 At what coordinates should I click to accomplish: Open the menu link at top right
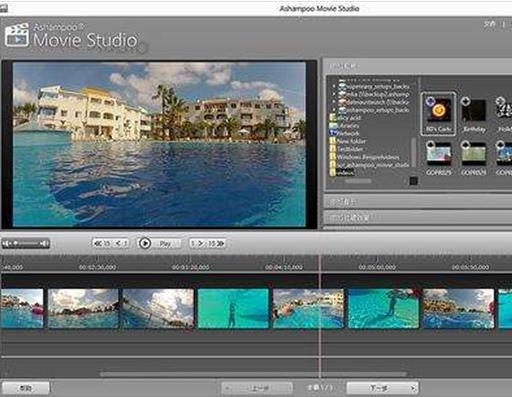[489, 24]
